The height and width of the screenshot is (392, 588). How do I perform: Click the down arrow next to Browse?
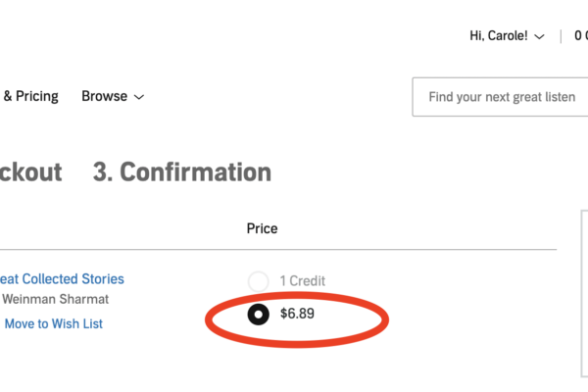click(x=139, y=97)
